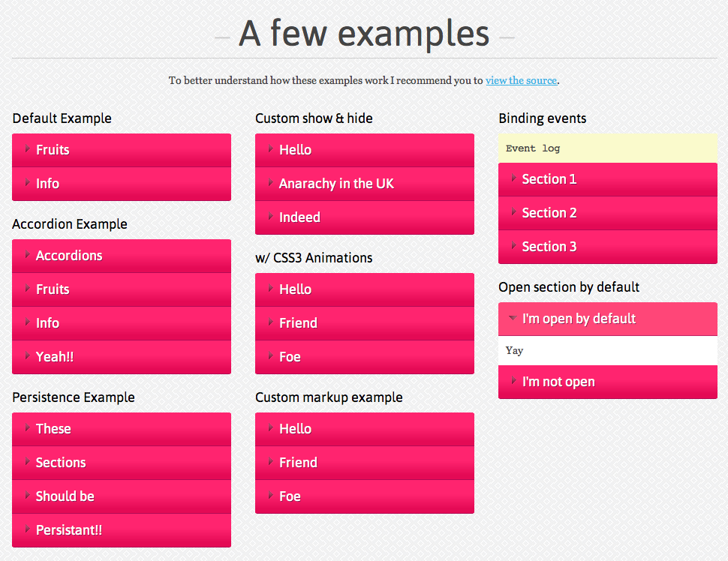The width and height of the screenshot is (728, 561).
Task: Click the arrow icon beside Yeah!!
Action: pyautogui.click(x=28, y=355)
